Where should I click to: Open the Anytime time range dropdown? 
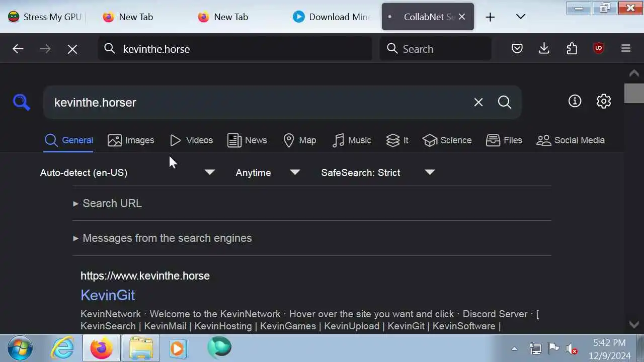point(268,172)
